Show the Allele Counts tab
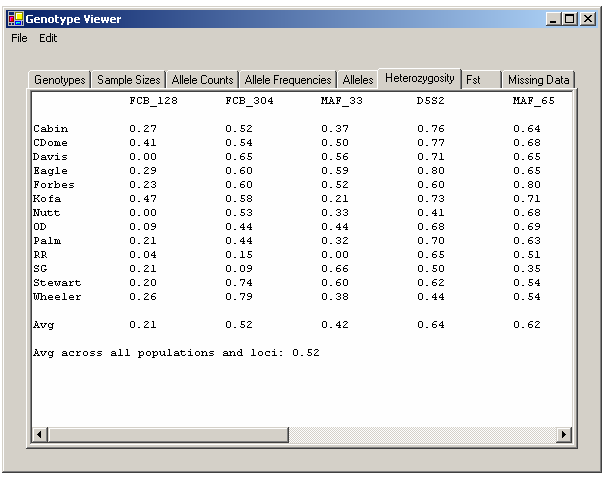Image resolution: width=603 pixels, height=478 pixels. point(203,80)
